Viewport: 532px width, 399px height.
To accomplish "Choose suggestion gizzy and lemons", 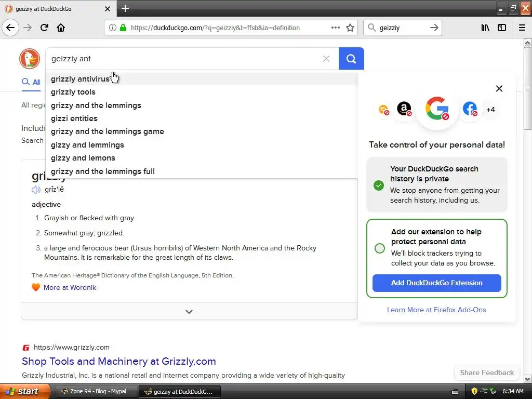I will pos(202,158).
